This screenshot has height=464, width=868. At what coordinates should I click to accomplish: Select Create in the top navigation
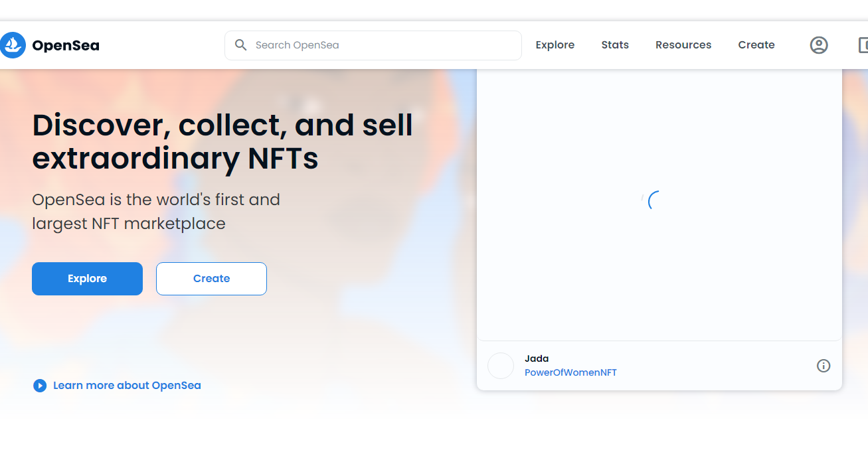tap(756, 45)
